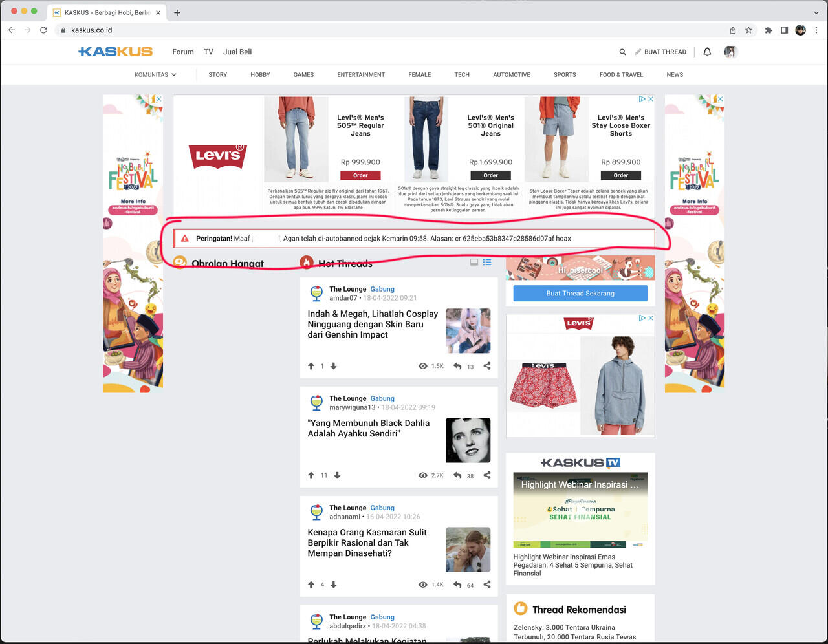
Task: Go to the TECH category
Action: (462, 75)
